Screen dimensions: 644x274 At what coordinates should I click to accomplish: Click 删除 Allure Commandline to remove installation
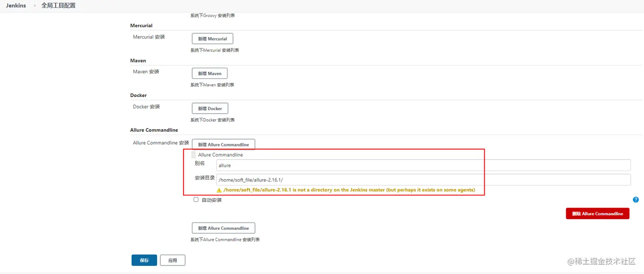click(x=597, y=213)
